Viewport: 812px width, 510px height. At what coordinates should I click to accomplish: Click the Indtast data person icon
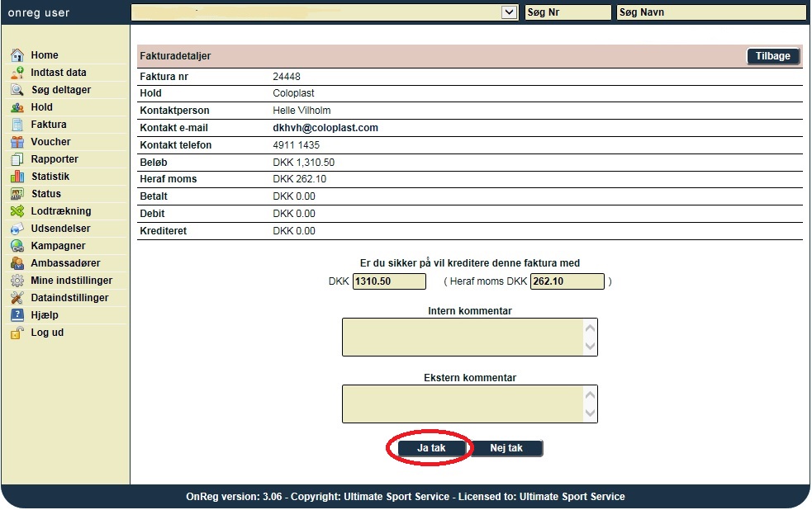(x=17, y=73)
